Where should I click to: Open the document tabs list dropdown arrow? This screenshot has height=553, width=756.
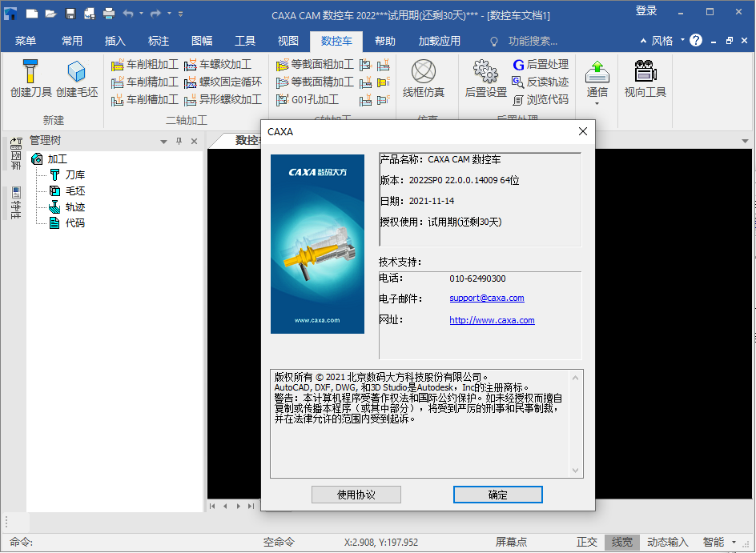(745, 141)
